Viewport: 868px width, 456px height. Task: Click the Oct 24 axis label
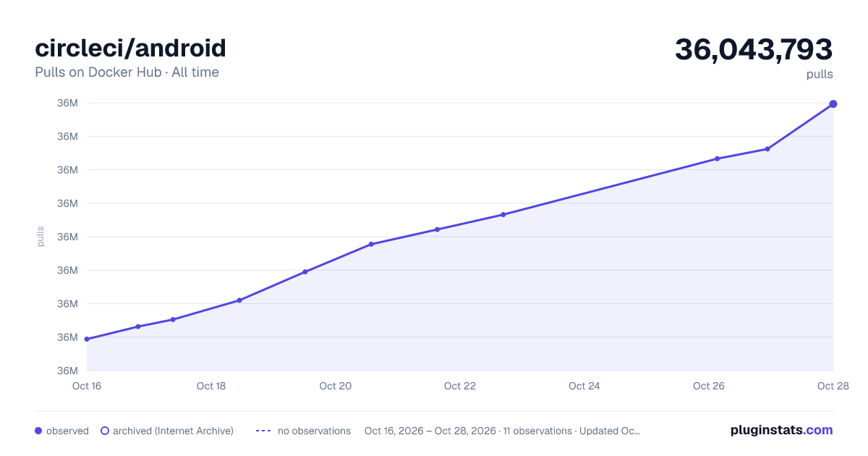584,386
